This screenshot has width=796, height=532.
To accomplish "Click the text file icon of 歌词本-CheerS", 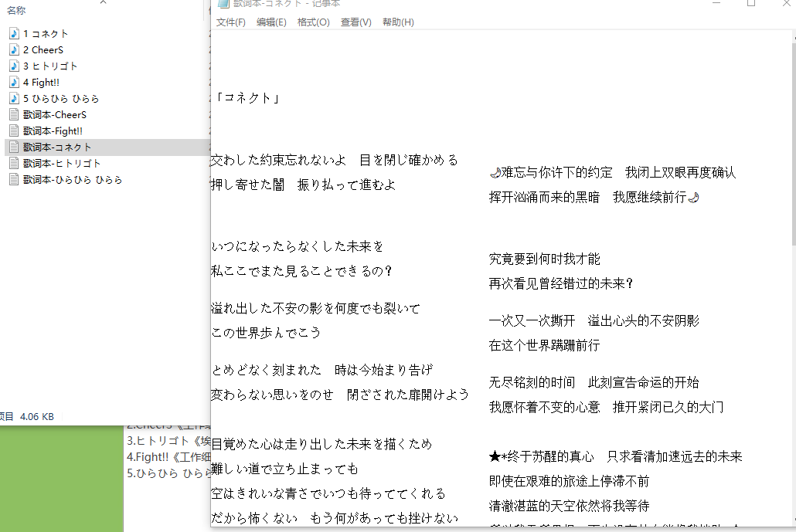I will pos(14,114).
